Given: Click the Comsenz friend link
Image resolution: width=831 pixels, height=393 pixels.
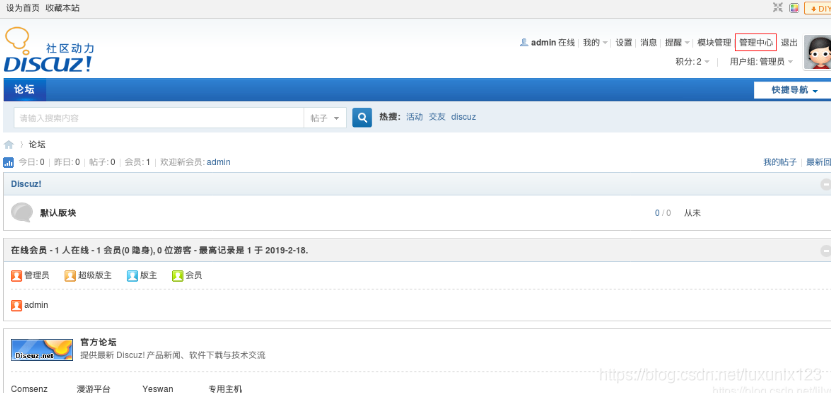Looking at the screenshot, I should [x=29, y=389].
